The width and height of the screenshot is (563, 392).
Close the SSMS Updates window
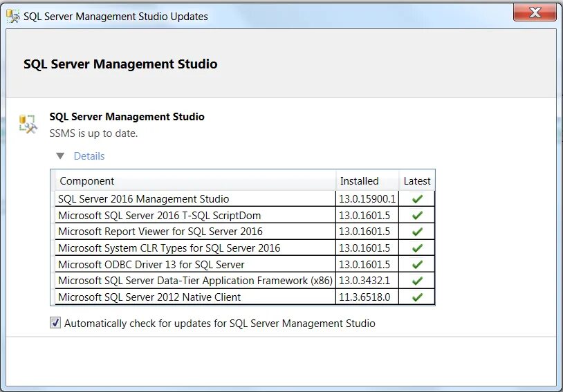pyautogui.click(x=536, y=13)
